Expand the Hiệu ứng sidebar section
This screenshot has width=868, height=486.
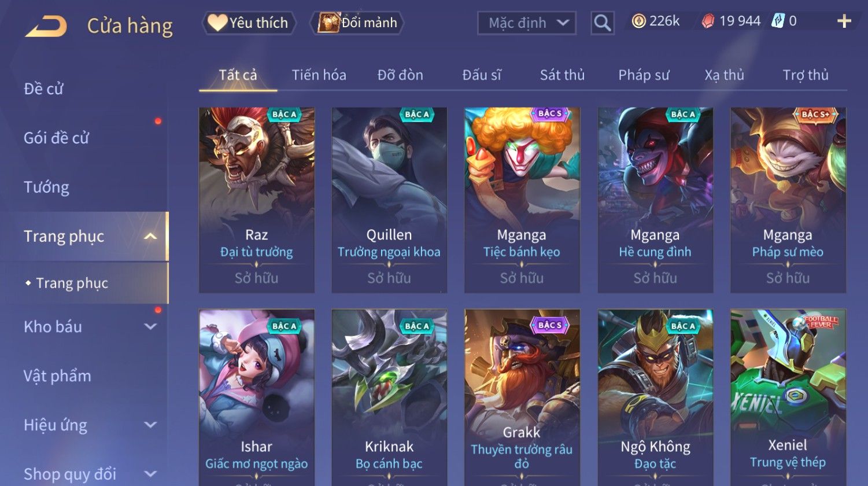[150, 425]
